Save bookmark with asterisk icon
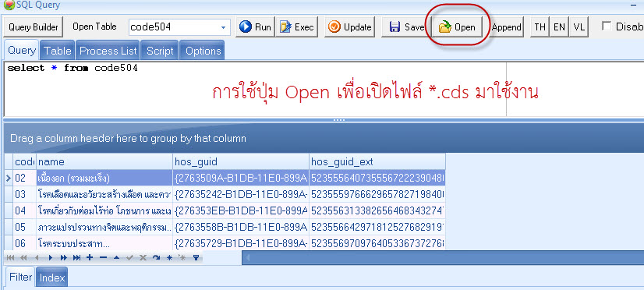644x290 pixels. point(169,258)
